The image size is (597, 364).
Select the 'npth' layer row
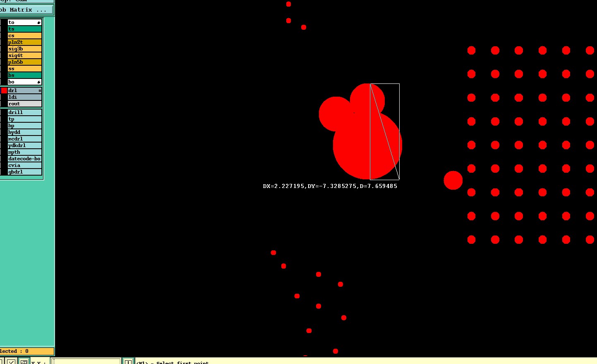25,152
